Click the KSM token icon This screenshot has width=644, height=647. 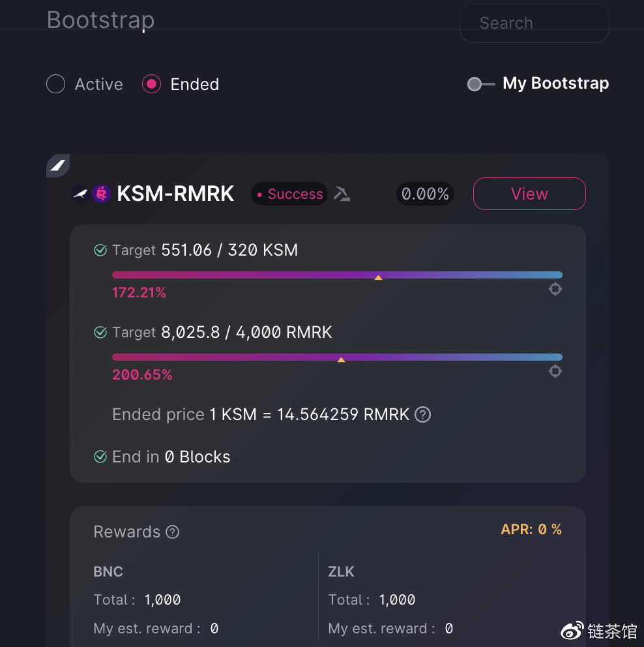80,194
